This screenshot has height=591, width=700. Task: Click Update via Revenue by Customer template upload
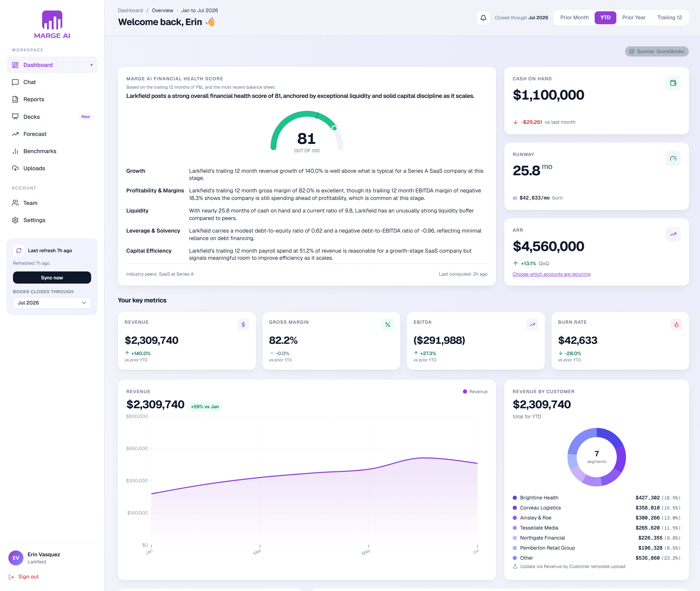tap(572, 567)
